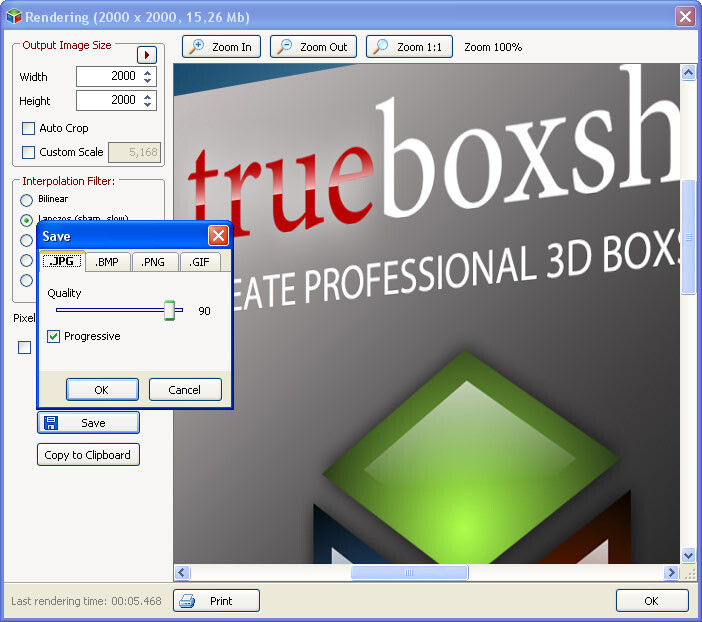The width and height of the screenshot is (702, 622).
Task: Click the preview scroll left arrow
Action: coord(182,573)
